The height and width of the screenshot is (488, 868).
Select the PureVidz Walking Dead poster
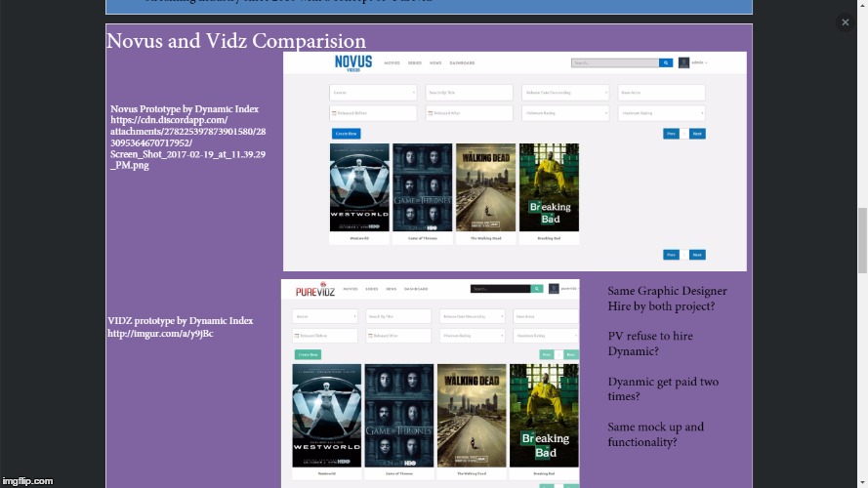tap(472, 416)
